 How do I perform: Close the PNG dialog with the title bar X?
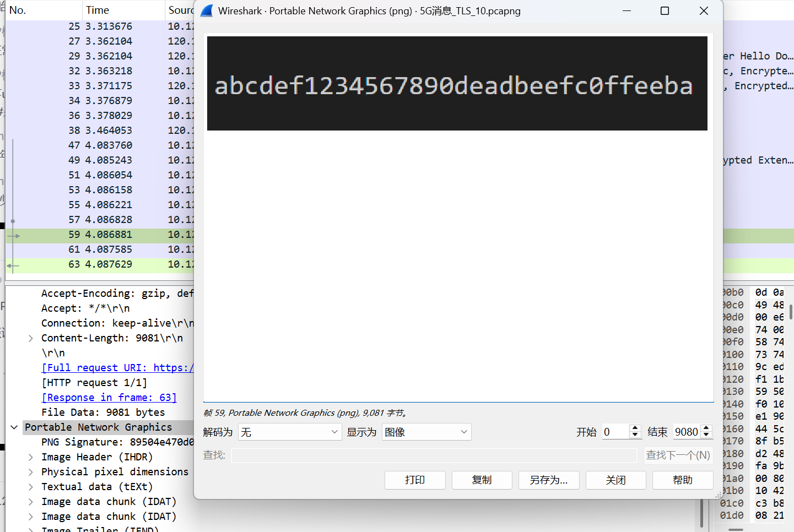point(704,11)
